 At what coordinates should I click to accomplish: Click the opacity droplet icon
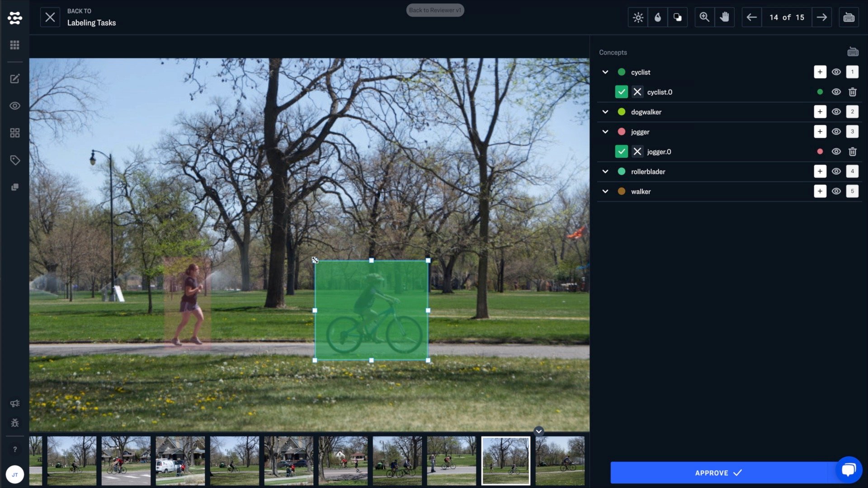[658, 17]
